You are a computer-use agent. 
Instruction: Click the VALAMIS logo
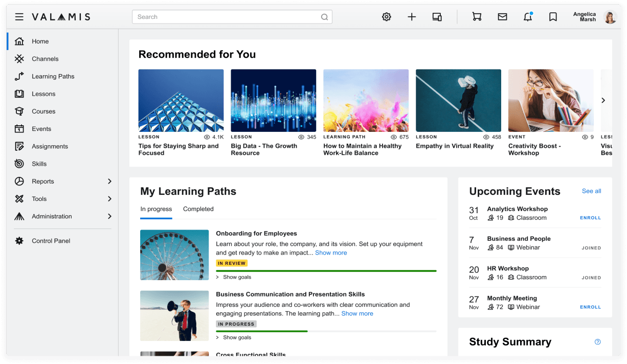pyautogui.click(x=61, y=17)
